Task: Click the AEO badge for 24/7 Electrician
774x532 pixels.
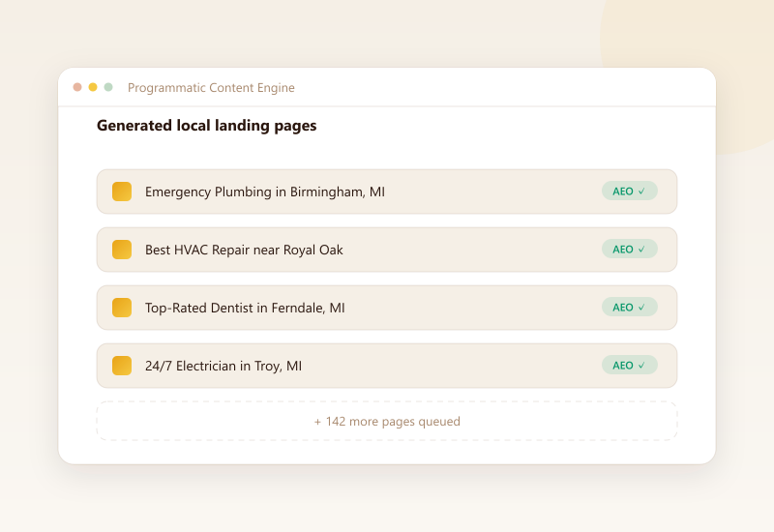Action: click(x=630, y=366)
